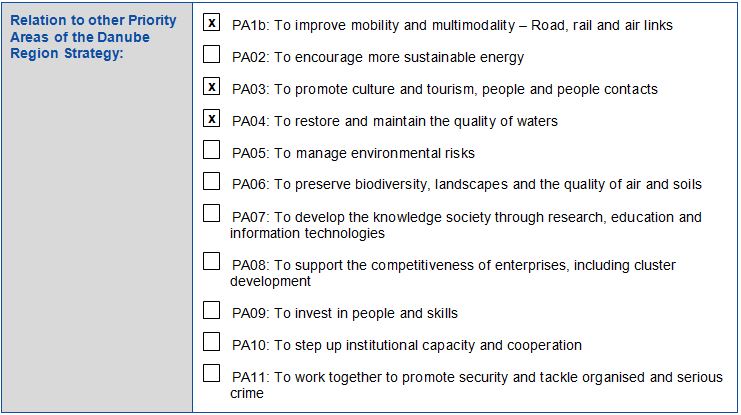Tick the PA05 environmental risks checkbox
Screen dimensions: 741x415
(211, 151)
